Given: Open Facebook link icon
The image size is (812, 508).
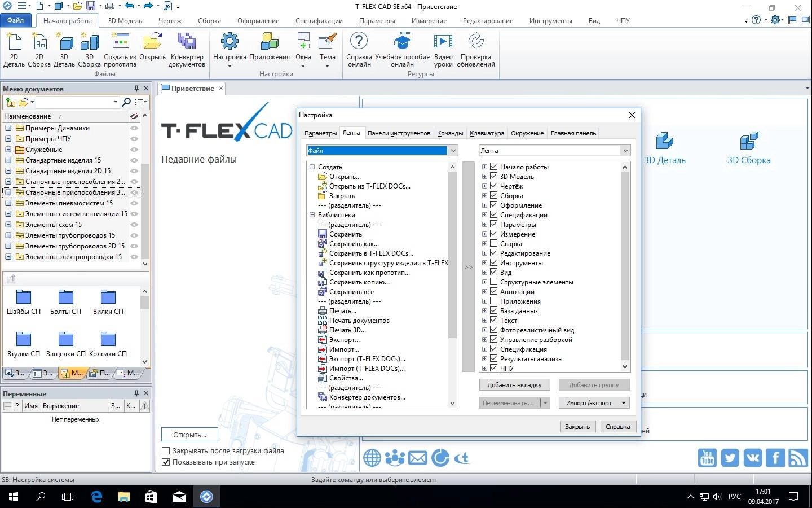Looking at the screenshot, I should (x=775, y=457).
